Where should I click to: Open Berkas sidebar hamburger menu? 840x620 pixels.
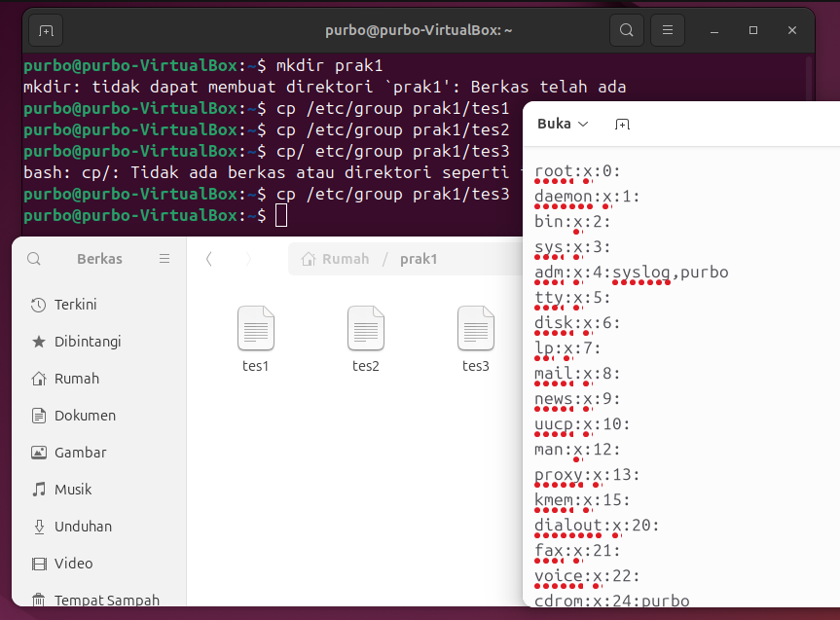tap(164, 259)
